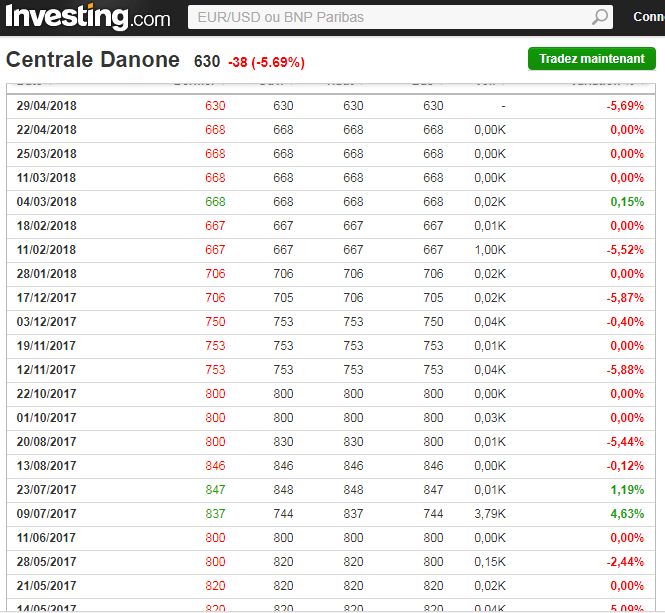Open the Connexion link in the header
The image size is (665, 613).
[648, 17]
